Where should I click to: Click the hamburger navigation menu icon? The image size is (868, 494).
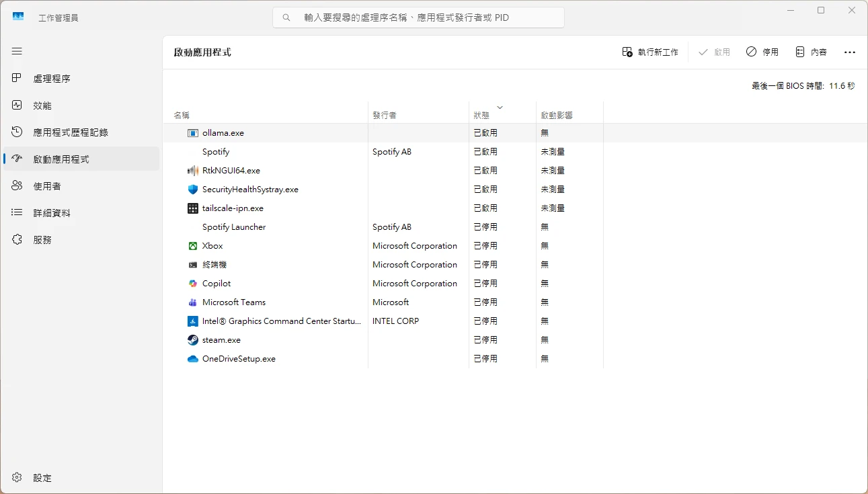click(17, 51)
